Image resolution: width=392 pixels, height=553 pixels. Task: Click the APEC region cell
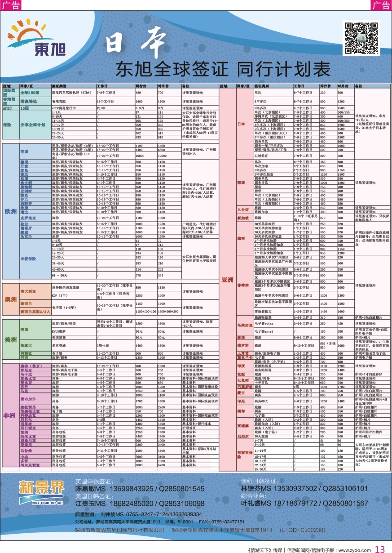click(11, 108)
